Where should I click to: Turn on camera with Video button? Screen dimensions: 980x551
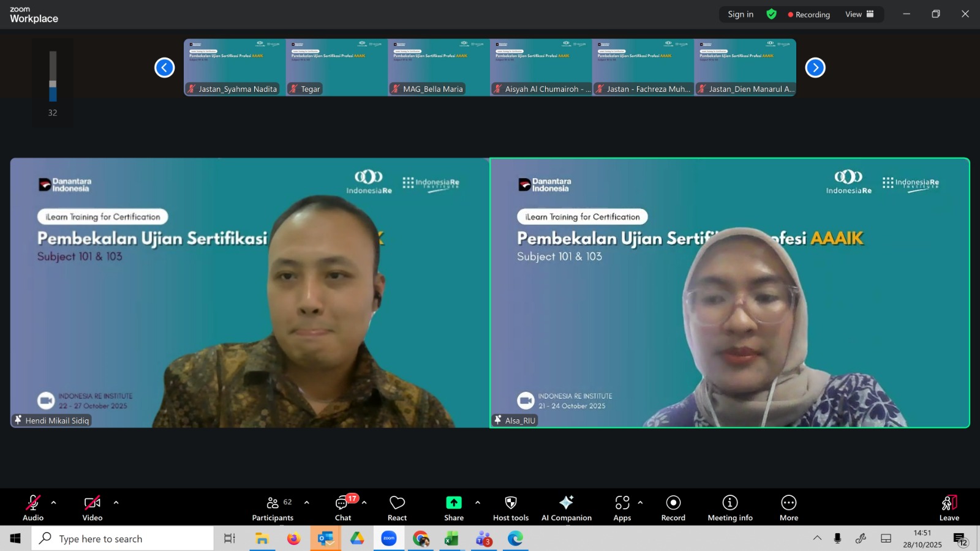coord(92,508)
